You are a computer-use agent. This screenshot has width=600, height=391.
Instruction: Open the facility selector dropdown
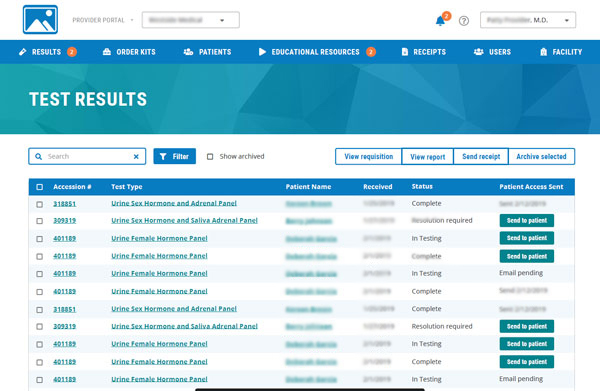point(191,20)
